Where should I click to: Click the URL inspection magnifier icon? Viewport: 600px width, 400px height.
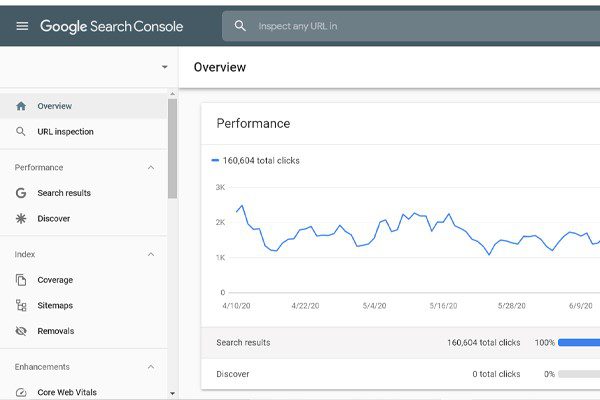coord(21,132)
